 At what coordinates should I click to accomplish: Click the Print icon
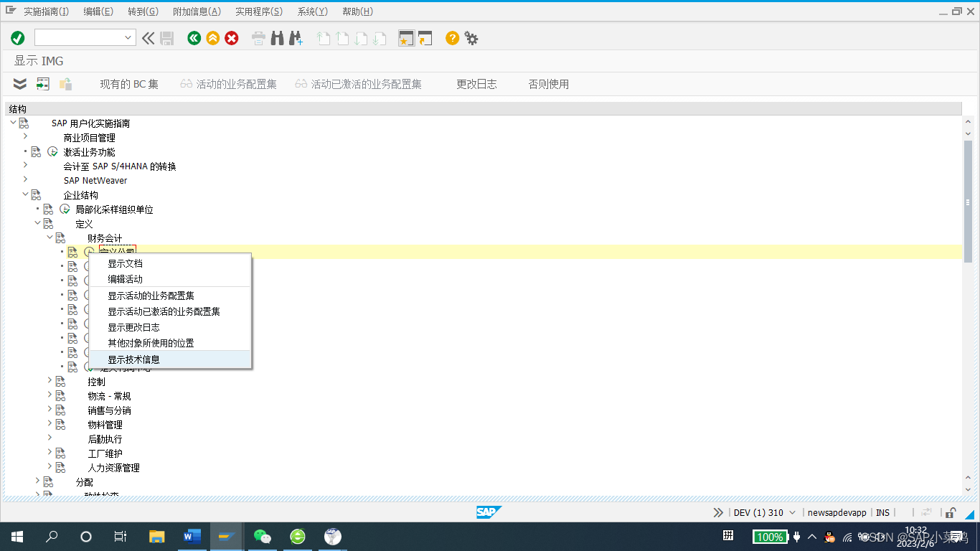[x=258, y=38]
